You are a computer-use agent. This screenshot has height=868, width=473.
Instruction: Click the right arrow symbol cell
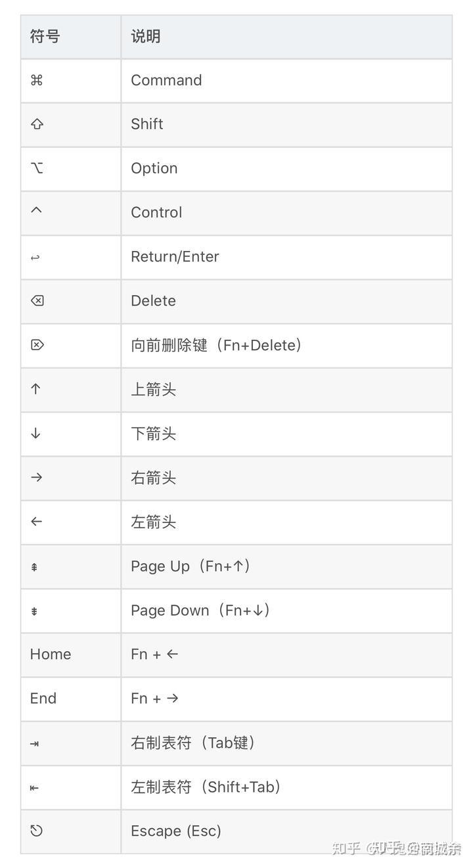[x=37, y=478]
